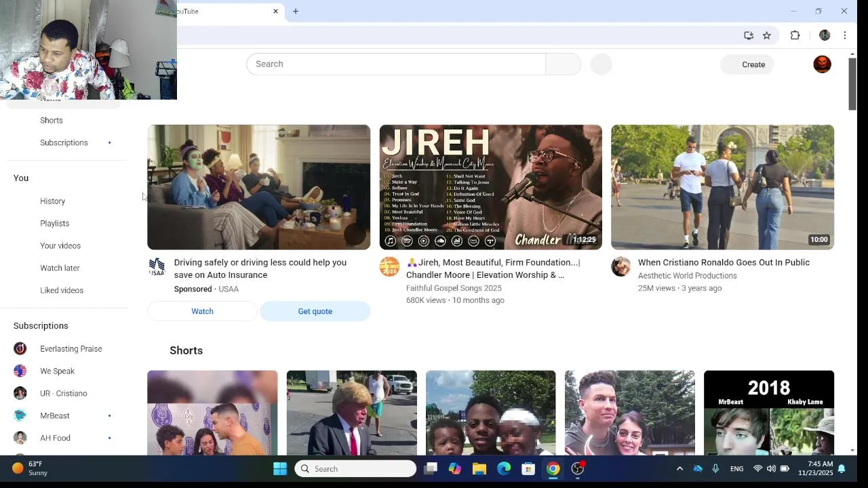Open the clock showing 7:45 AM
Screen dimensions: 868x488
point(815,468)
